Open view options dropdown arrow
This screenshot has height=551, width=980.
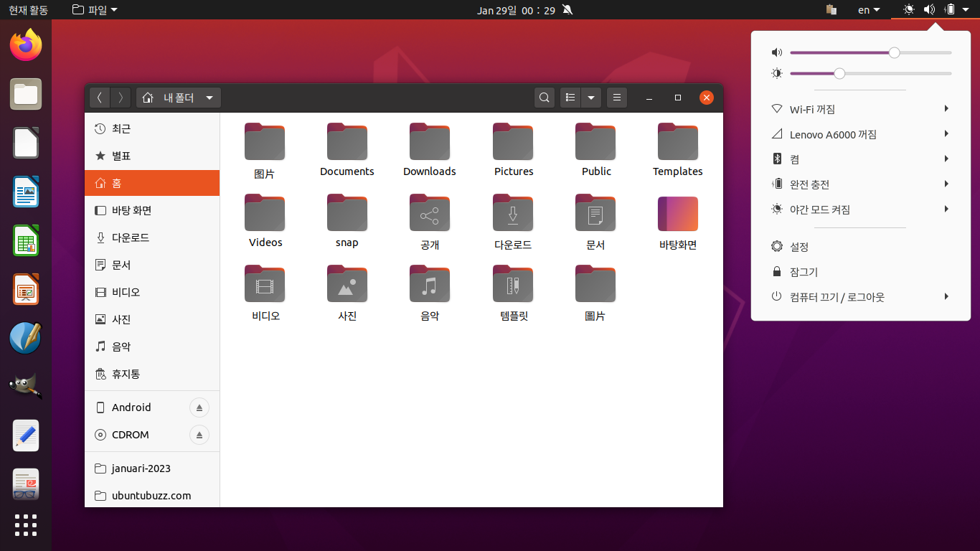pyautogui.click(x=591, y=98)
